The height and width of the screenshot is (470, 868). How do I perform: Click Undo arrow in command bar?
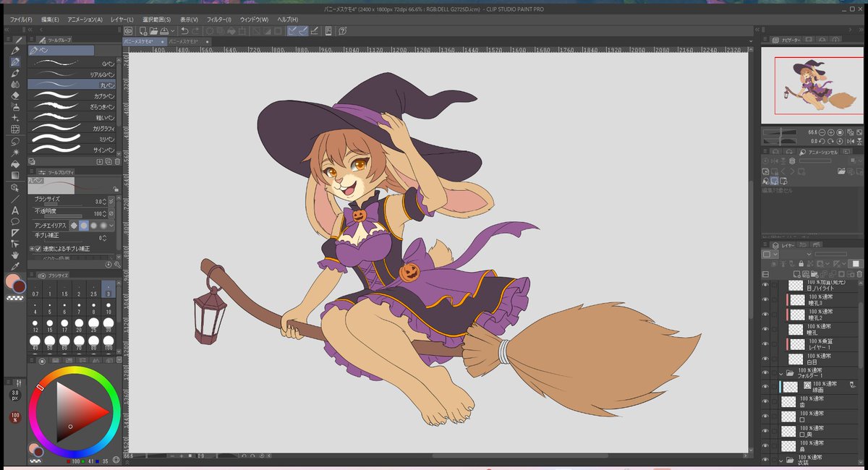pos(184,31)
